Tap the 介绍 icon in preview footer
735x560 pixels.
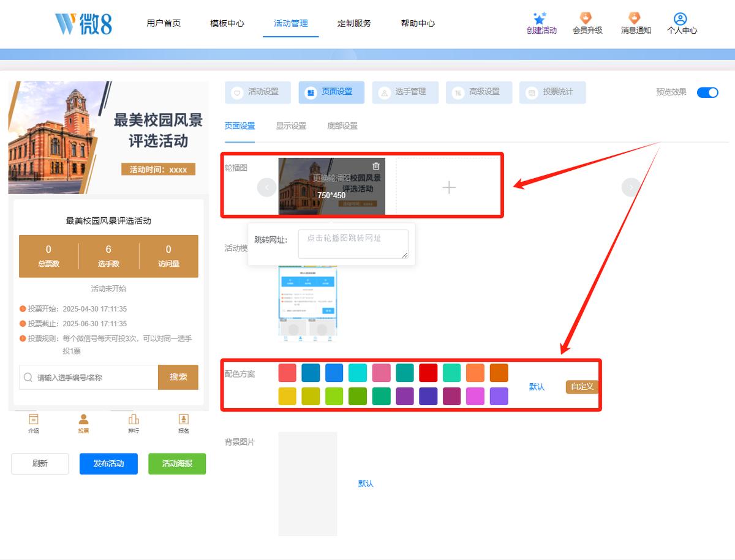pyautogui.click(x=34, y=419)
